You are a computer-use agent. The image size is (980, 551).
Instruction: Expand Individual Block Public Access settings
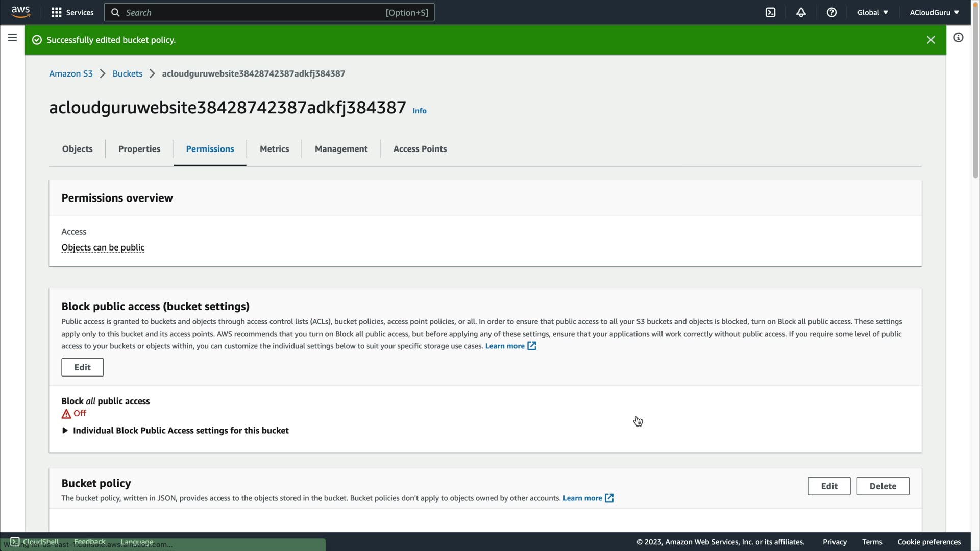65,430
